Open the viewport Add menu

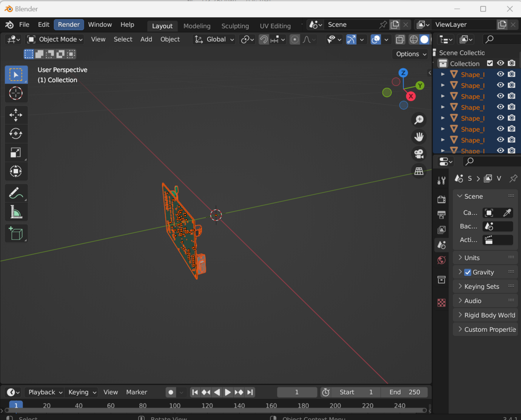click(x=146, y=39)
